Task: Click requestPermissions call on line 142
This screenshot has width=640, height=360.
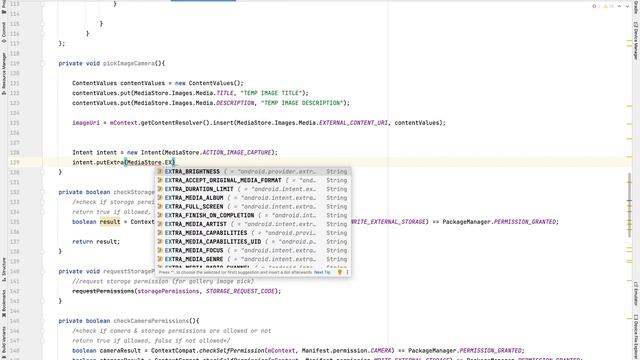Action: (103, 291)
